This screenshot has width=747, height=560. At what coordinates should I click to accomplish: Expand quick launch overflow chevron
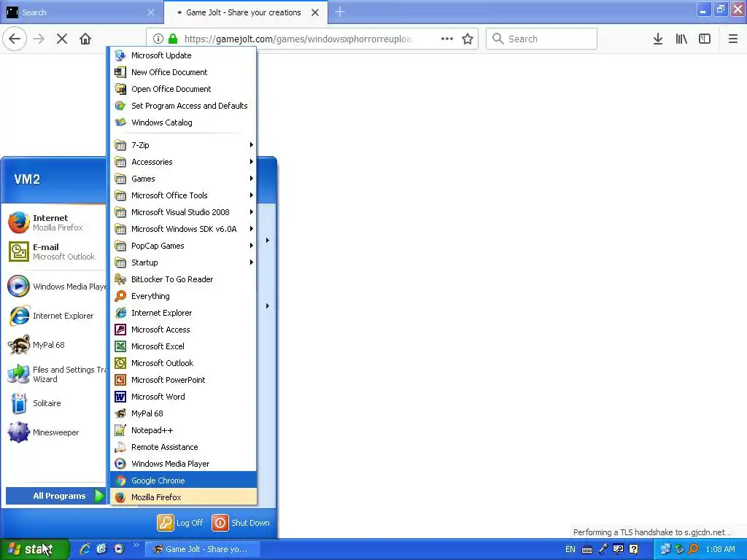(x=136, y=545)
